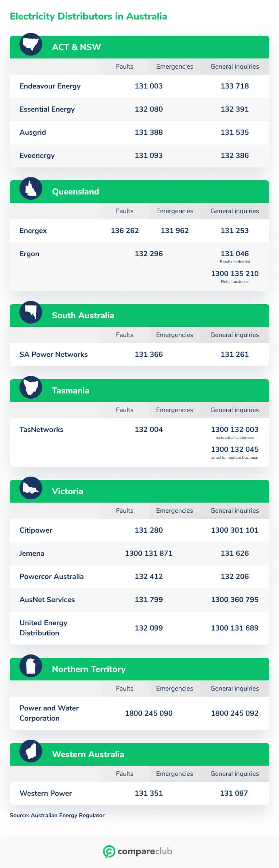This screenshot has width=279, height=868.
Task: Click TasNetworks residential customers number 1300 132 003
Action: point(235,430)
